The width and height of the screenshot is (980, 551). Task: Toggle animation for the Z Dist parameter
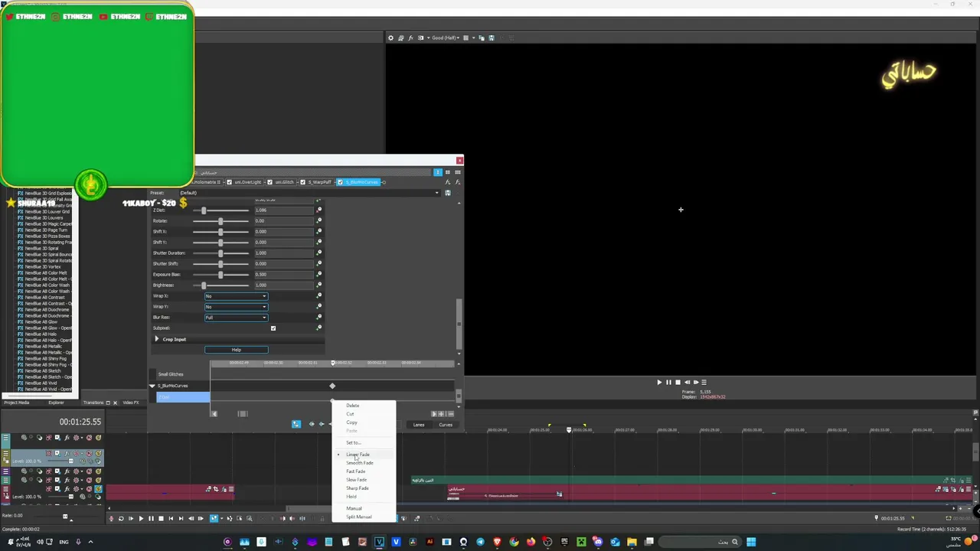pos(319,210)
